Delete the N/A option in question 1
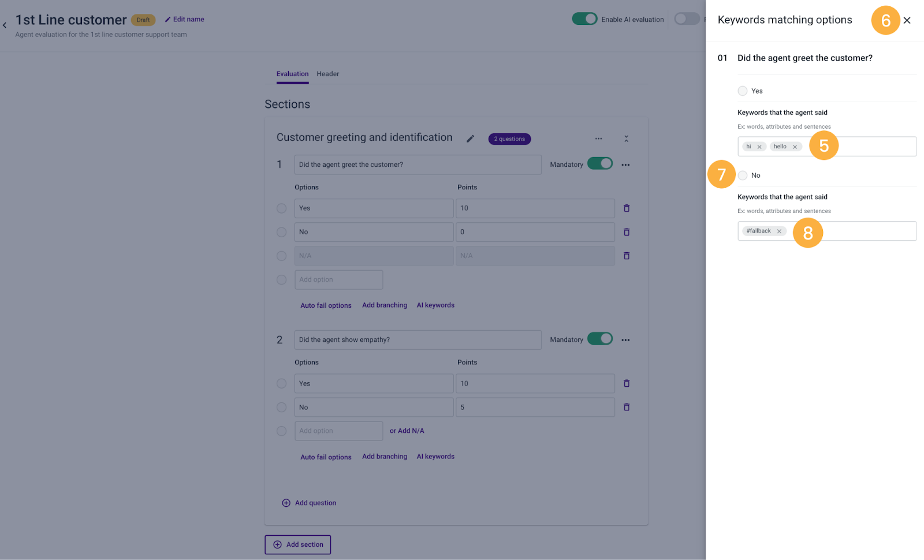This screenshot has width=924, height=560. pyautogui.click(x=627, y=256)
